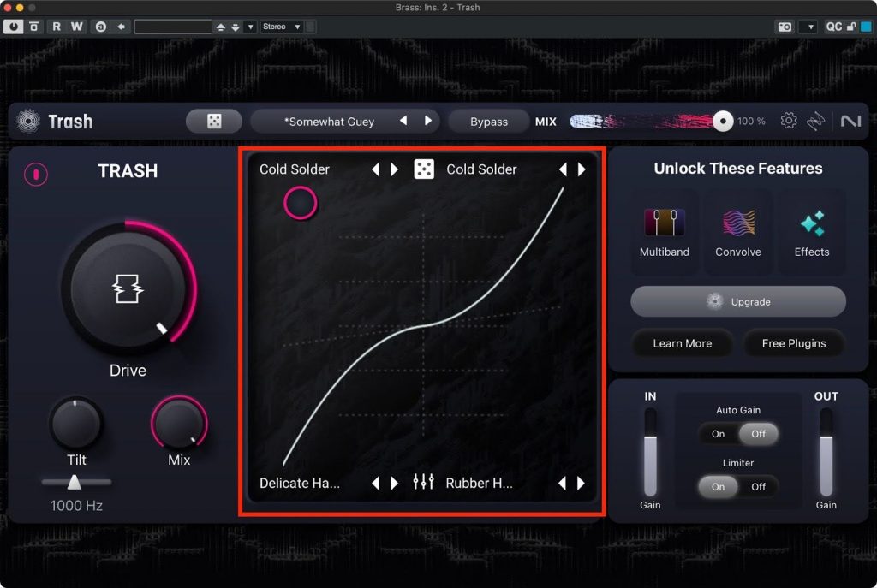This screenshot has height=588, width=877.
Task: Click the Upgrade button
Action: coord(737,302)
